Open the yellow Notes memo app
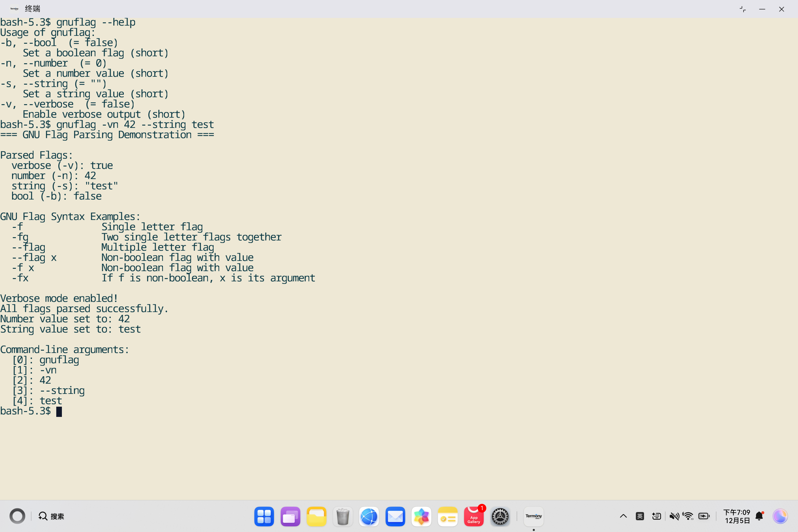 tap(448, 516)
